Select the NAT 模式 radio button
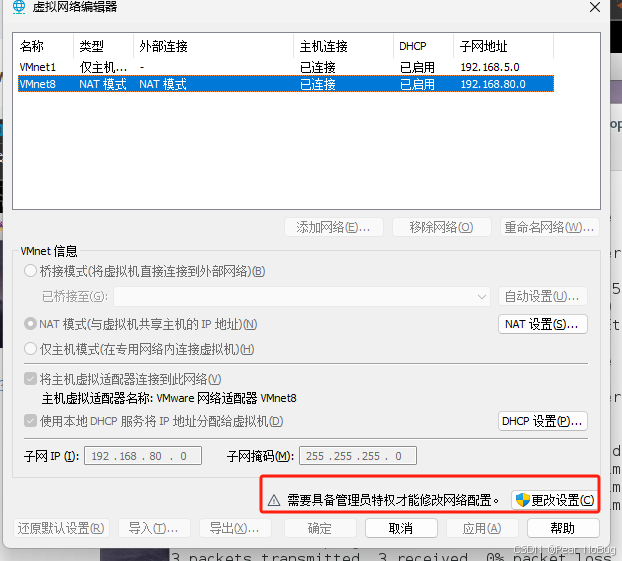The image size is (622, 561). click(x=30, y=324)
